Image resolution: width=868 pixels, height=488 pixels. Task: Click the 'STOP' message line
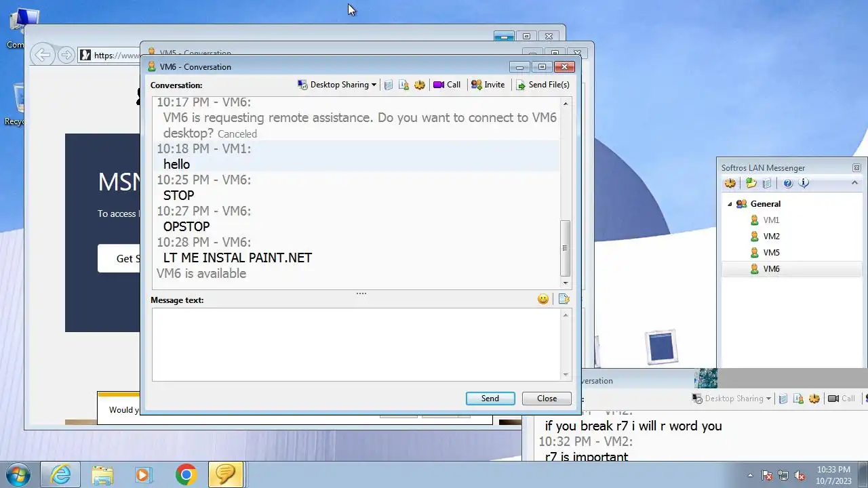(x=178, y=195)
